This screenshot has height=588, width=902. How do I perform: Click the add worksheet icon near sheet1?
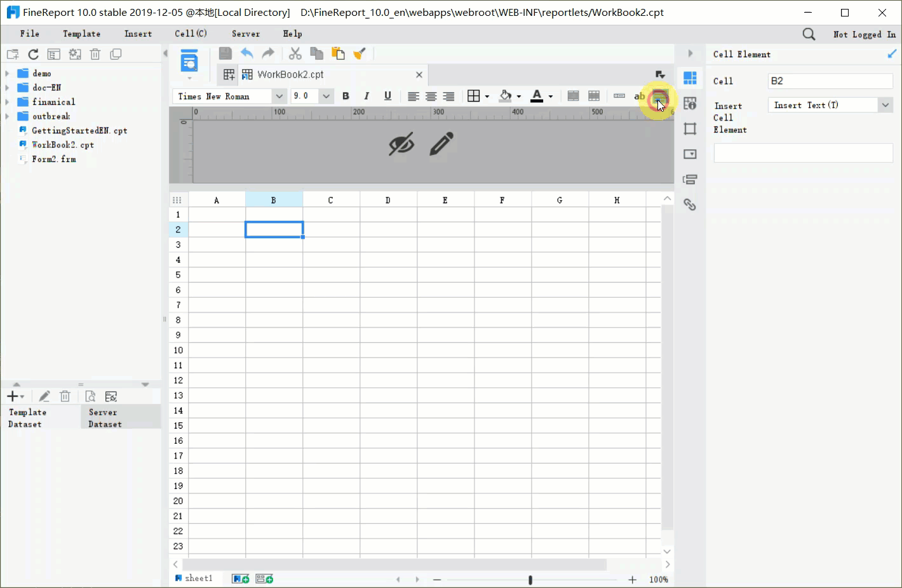239,578
